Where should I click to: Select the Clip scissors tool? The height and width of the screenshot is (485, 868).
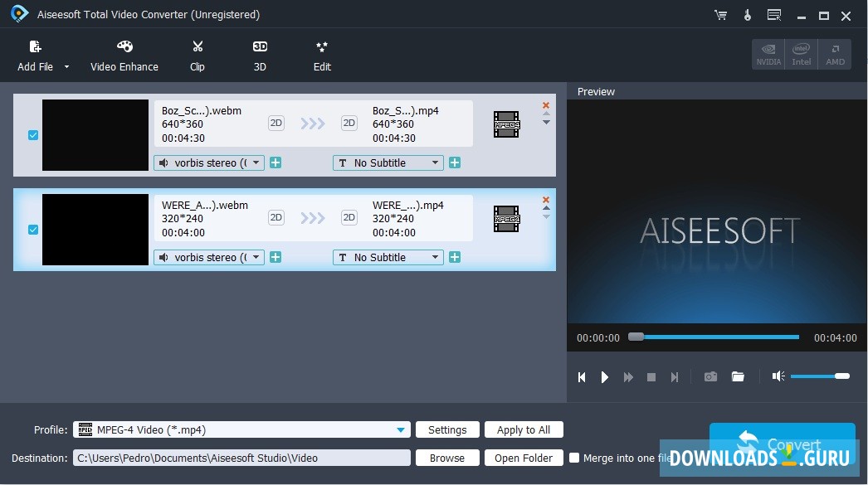[x=197, y=56]
